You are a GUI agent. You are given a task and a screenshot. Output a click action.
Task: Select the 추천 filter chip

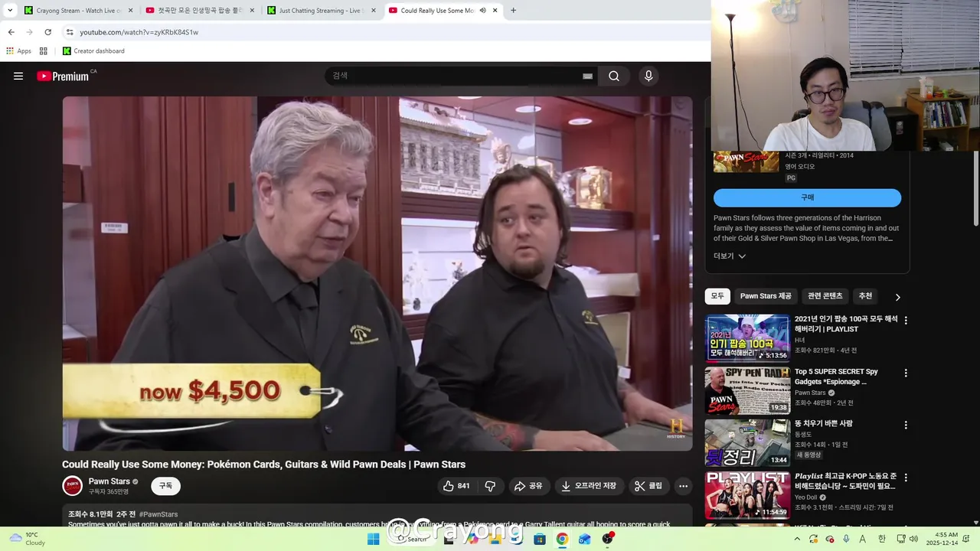pyautogui.click(x=865, y=296)
